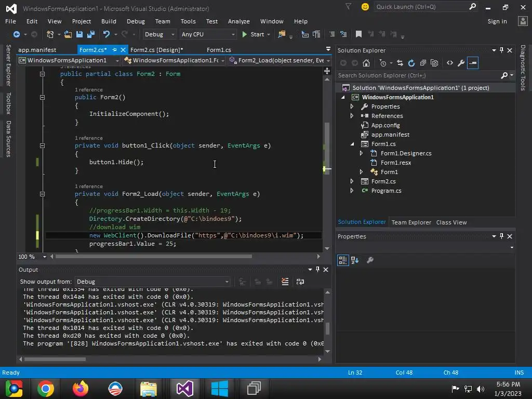The image size is (532, 399).
Task: Open the Debug configuration dropdown
Action: click(x=159, y=34)
